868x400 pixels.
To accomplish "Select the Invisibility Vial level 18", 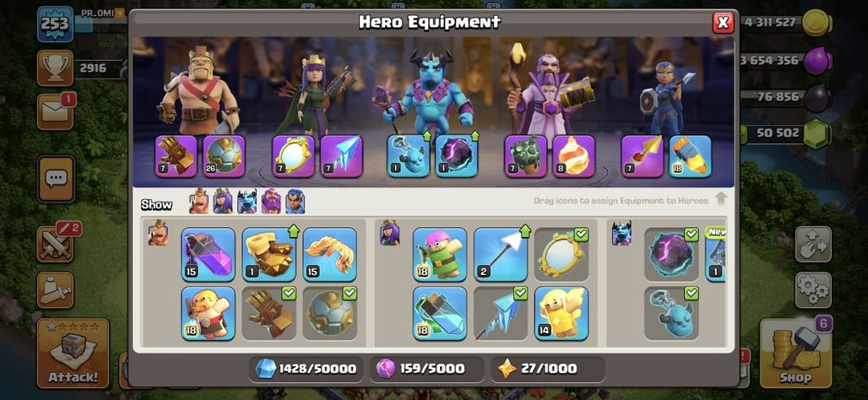I will pos(440,313).
